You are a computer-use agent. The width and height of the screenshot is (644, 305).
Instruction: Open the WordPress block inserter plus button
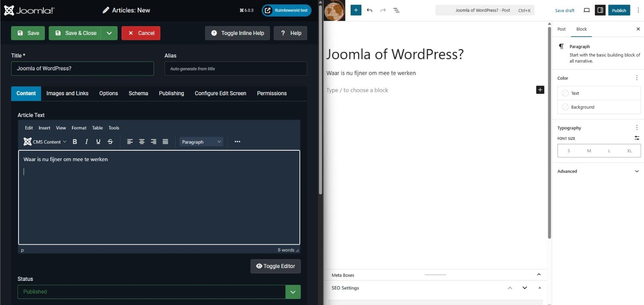[x=356, y=10]
